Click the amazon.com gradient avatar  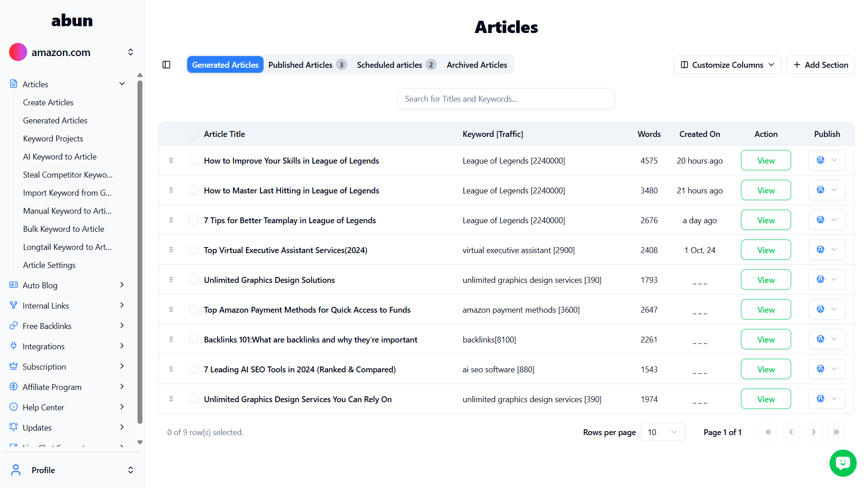(x=18, y=52)
